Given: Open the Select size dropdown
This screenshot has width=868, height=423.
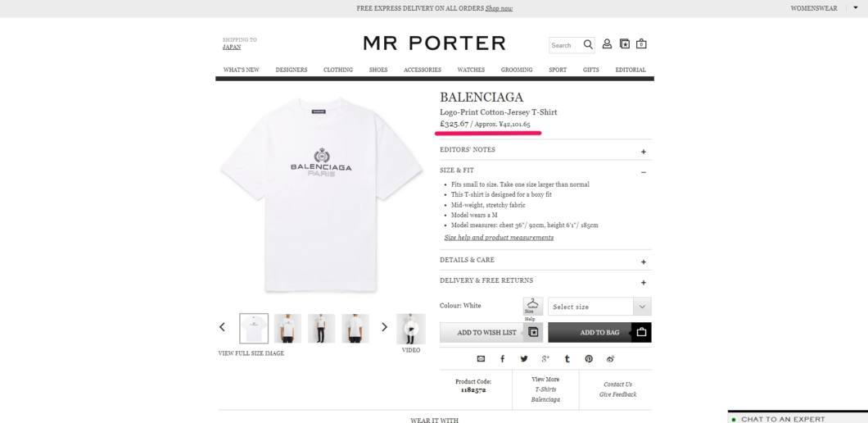Looking at the screenshot, I should (599, 307).
